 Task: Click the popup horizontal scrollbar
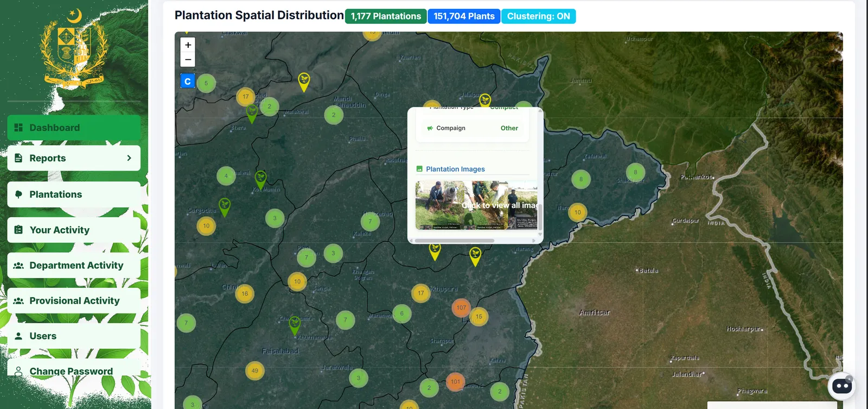455,241
